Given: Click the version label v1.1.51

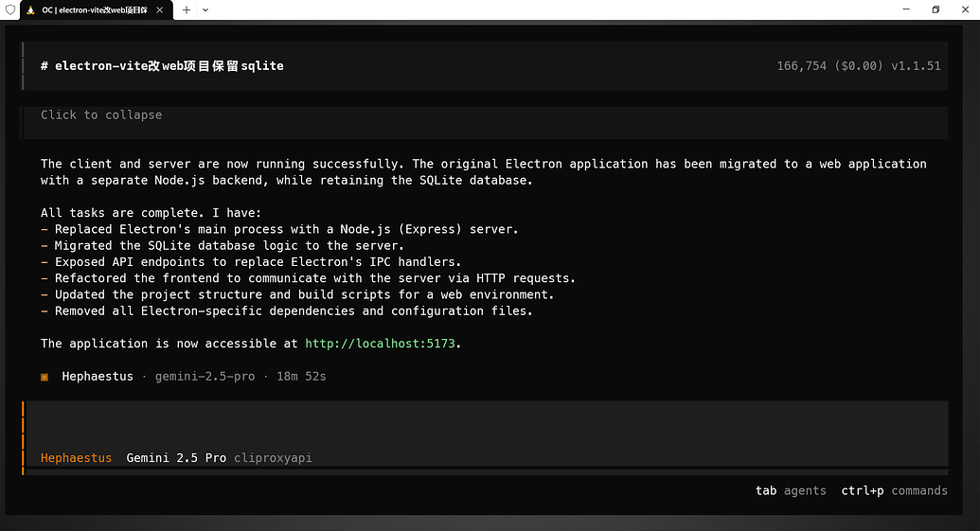Looking at the screenshot, I should (916, 65).
